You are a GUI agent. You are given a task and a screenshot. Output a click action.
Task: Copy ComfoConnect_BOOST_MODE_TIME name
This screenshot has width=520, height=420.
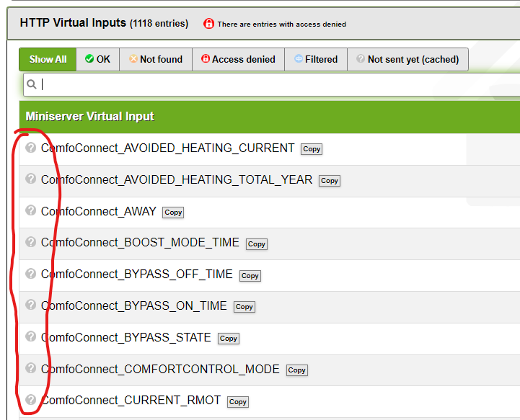pyautogui.click(x=256, y=244)
